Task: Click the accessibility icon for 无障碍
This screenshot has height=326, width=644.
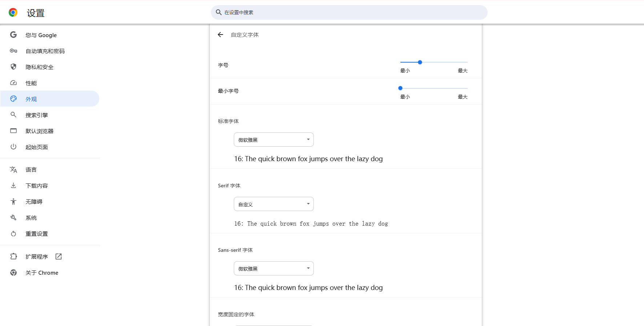Action: [13, 202]
